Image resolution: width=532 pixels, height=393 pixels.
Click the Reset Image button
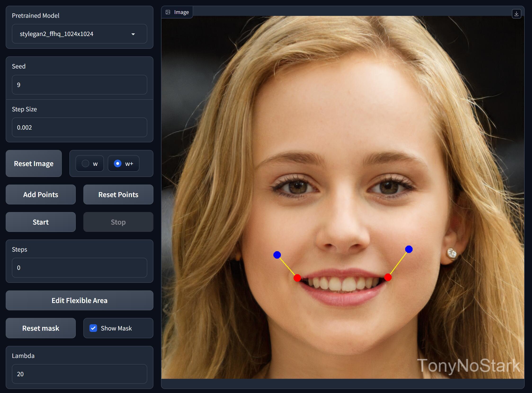pyautogui.click(x=34, y=163)
